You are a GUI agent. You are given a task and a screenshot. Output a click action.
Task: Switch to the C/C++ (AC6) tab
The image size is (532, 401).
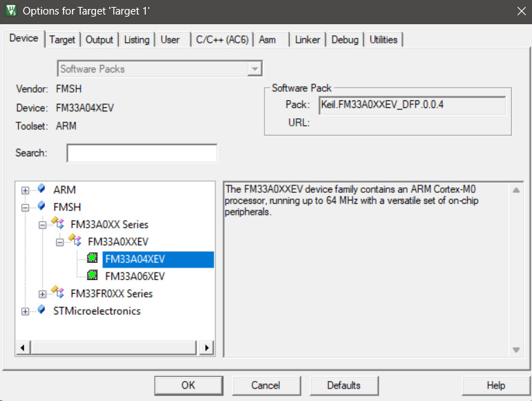coord(222,40)
